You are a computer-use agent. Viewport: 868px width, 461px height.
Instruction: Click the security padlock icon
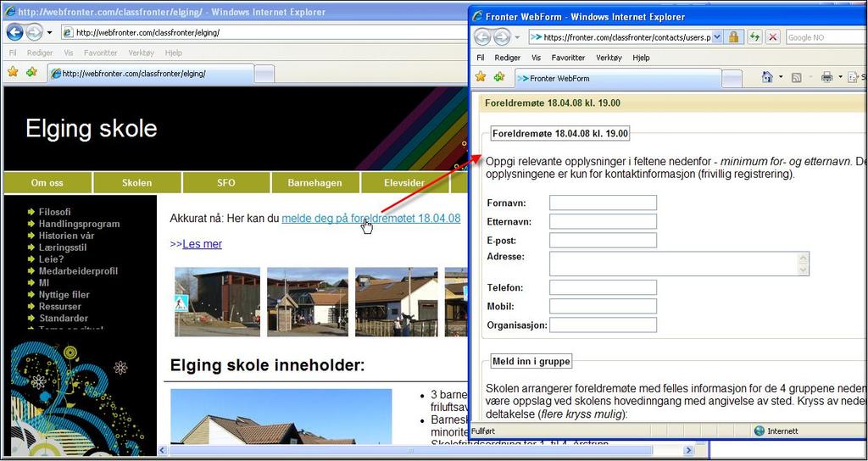[x=733, y=37]
